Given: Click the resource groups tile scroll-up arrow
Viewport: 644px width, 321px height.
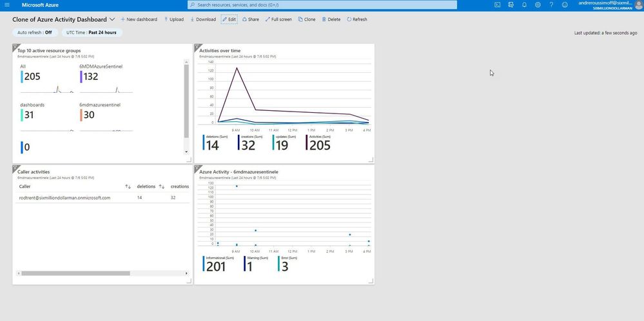Looking at the screenshot, I should pyautogui.click(x=186, y=62).
